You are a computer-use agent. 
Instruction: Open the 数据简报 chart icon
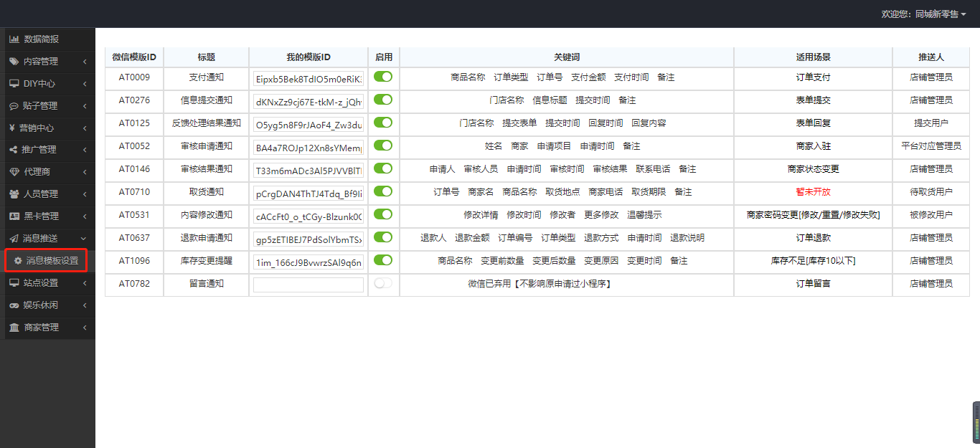[14, 39]
